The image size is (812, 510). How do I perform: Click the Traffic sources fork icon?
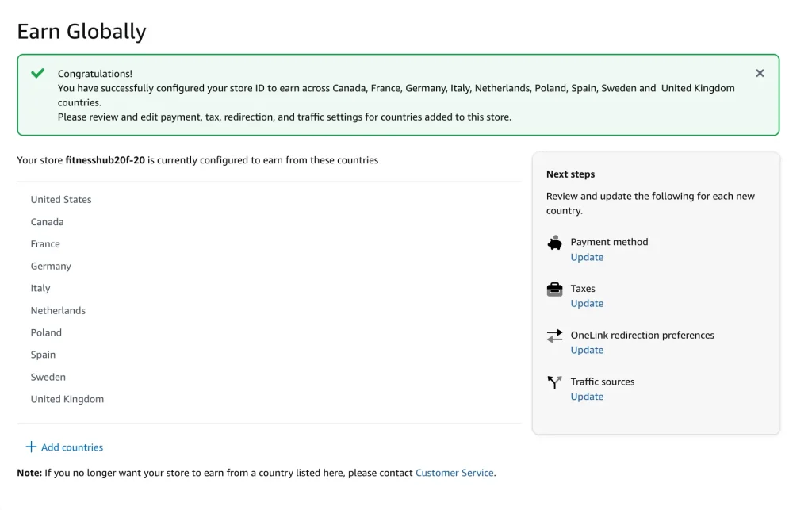[x=554, y=382]
